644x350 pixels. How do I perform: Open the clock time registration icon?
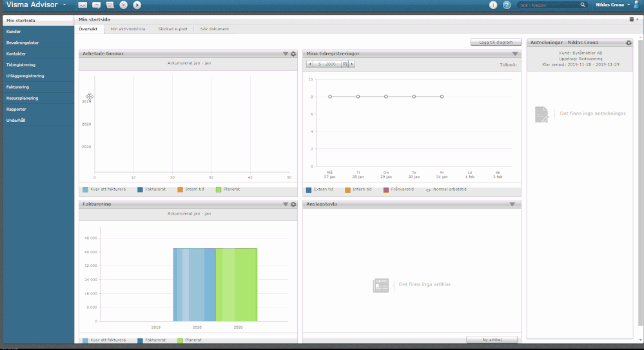123,5
